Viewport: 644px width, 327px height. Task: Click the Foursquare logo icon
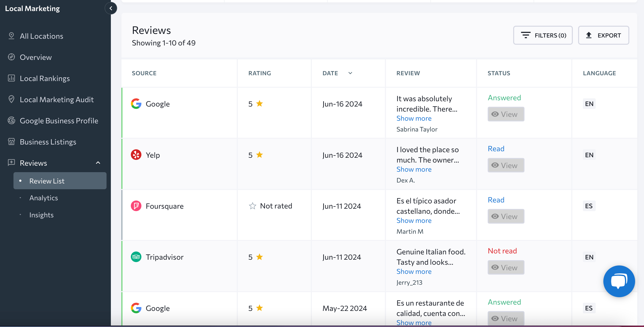136,206
